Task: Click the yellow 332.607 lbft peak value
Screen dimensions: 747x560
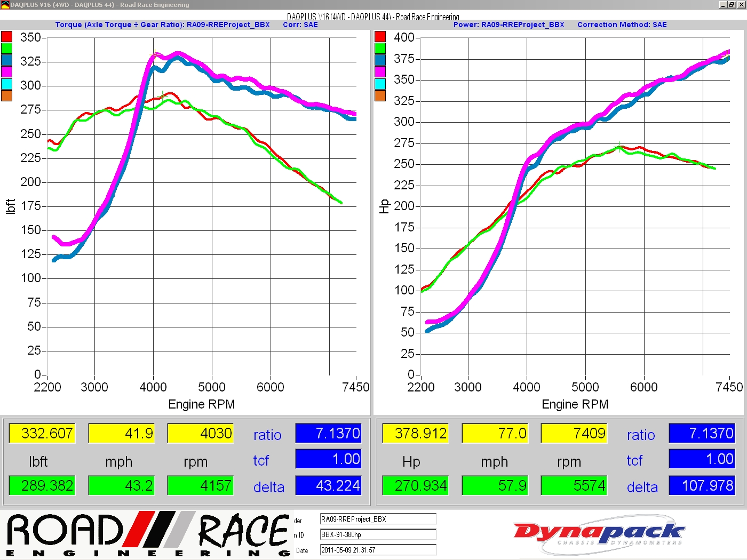Action: (x=42, y=433)
